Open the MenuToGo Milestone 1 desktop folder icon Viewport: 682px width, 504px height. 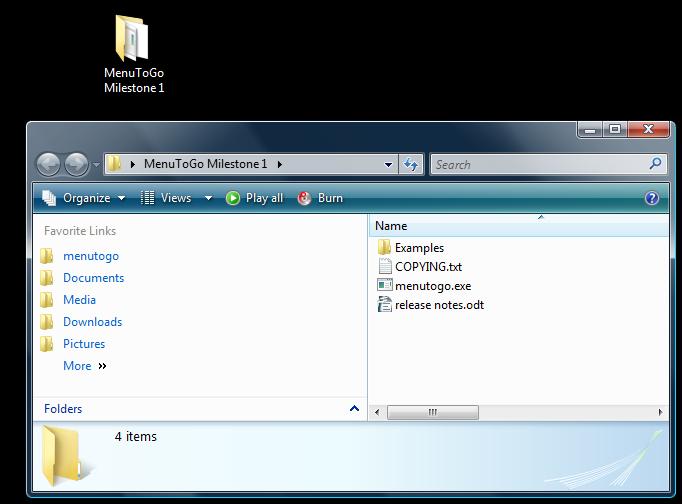tap(133, 42)
